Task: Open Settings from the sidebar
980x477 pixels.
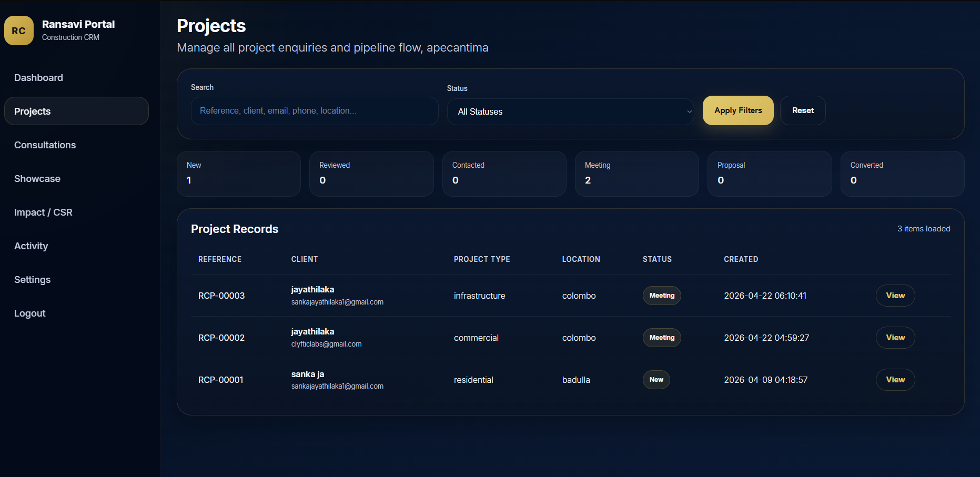Action: click(76, 280)
